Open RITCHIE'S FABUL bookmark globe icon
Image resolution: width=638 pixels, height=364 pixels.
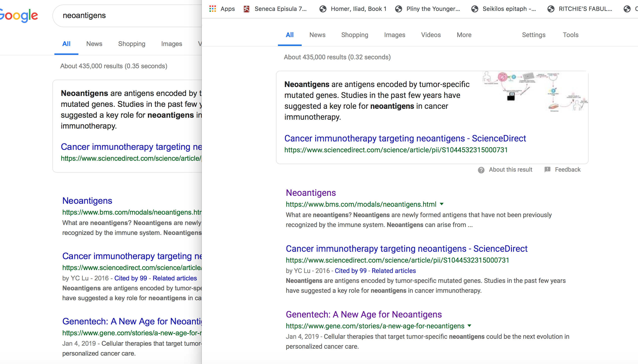(x=551, y=9)
